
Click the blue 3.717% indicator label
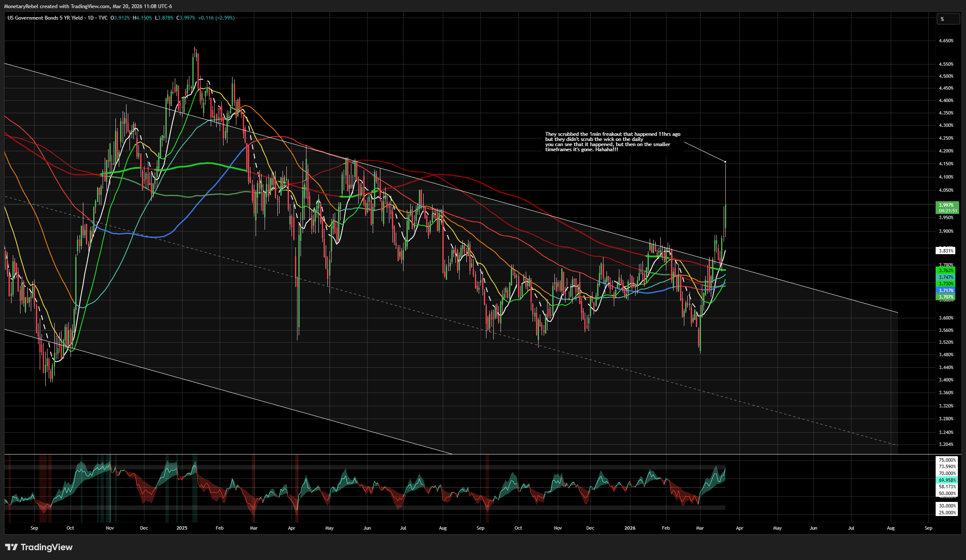coord(946,290)
